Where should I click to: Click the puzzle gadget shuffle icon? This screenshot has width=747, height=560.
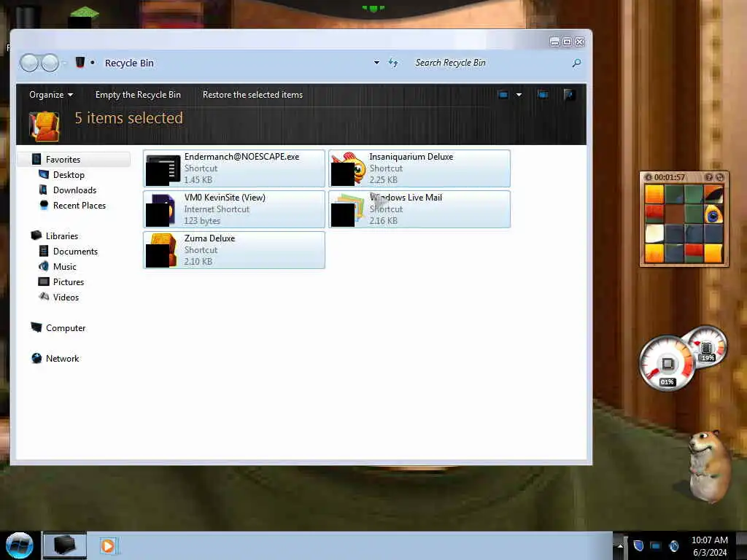(x=720, y=177)
